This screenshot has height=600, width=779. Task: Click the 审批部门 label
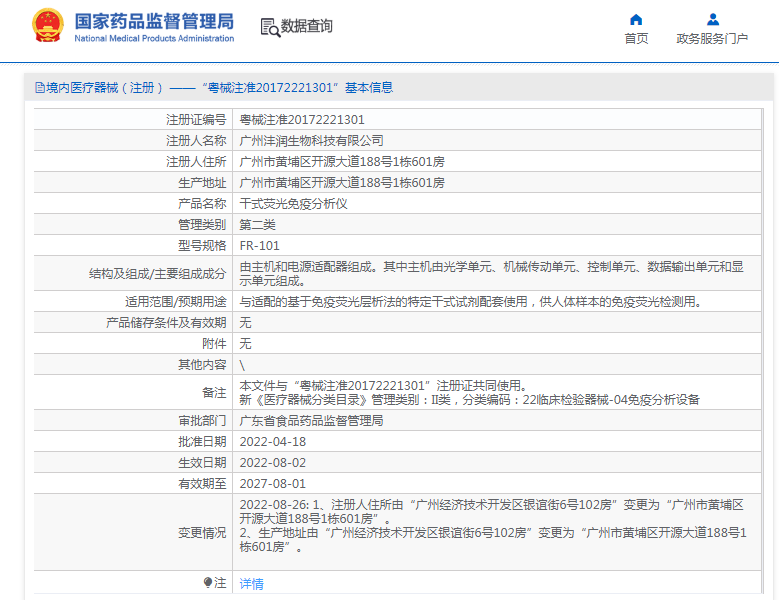pyautogui.click(x=202, y=421)
